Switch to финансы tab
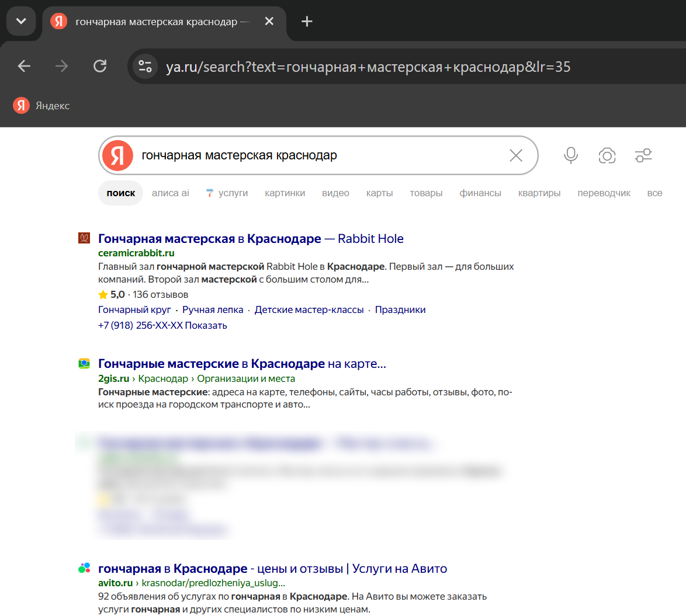The image size is (686, 616). (x=480, y=193)
